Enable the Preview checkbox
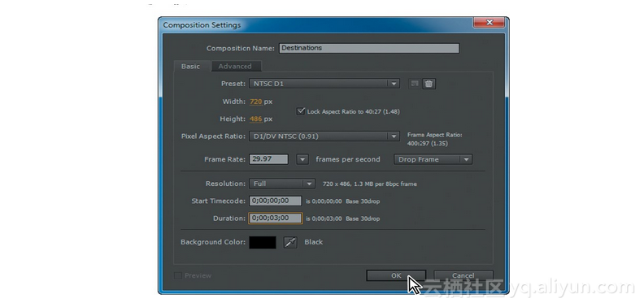 178,276
